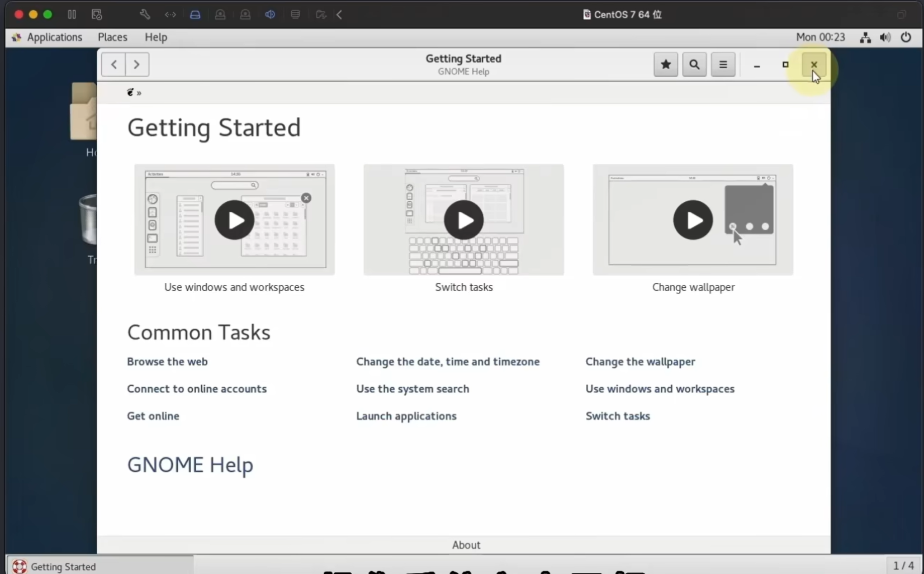Open the power icon in the top bar
The image size is (924, 574).
point(907,37)
